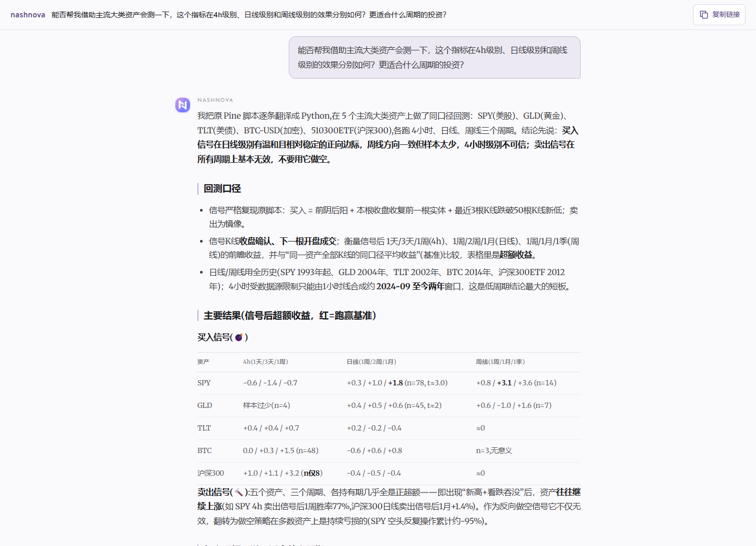Viewport: 756px width, 546px height.
Task: Click the page title question text in header
Action: [x=249, y=15]
